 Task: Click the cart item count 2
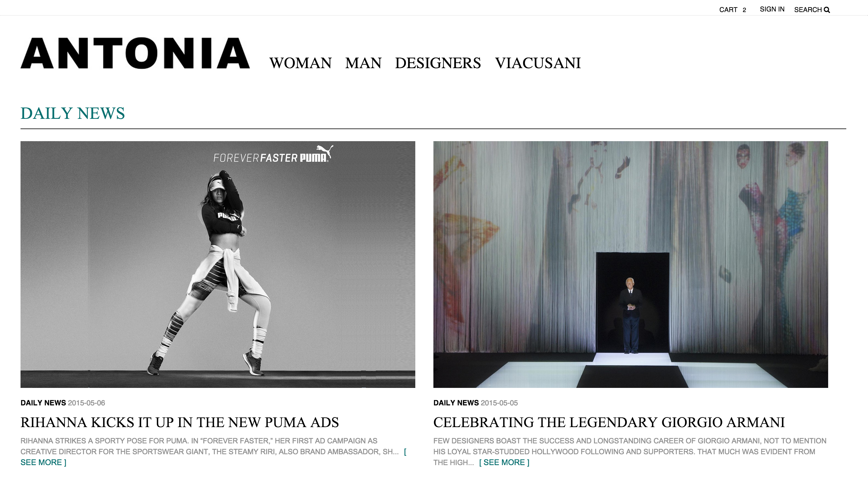click(x=744, y=10)
